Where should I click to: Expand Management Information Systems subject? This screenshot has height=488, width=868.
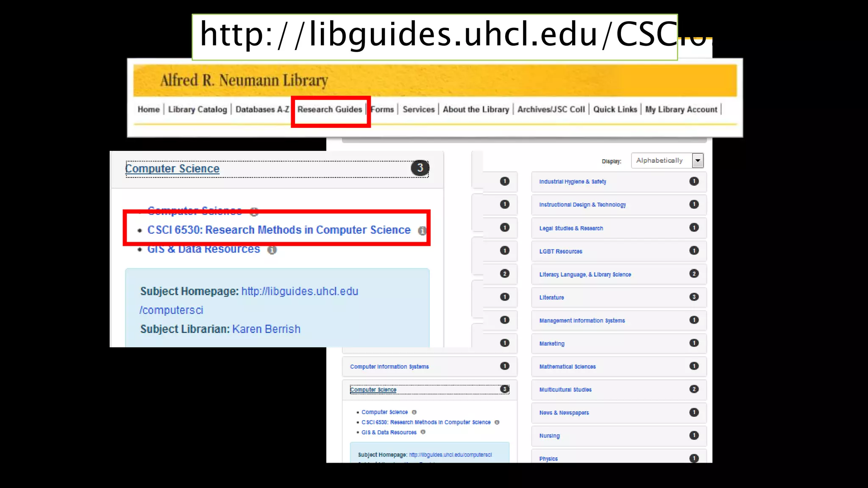click(x=619, y=320)
